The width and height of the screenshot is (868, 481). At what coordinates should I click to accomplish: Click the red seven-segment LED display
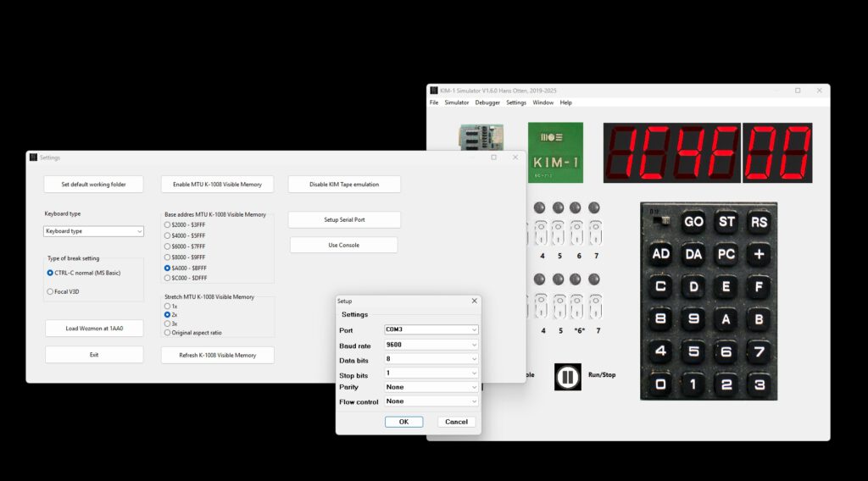[707, 153]
